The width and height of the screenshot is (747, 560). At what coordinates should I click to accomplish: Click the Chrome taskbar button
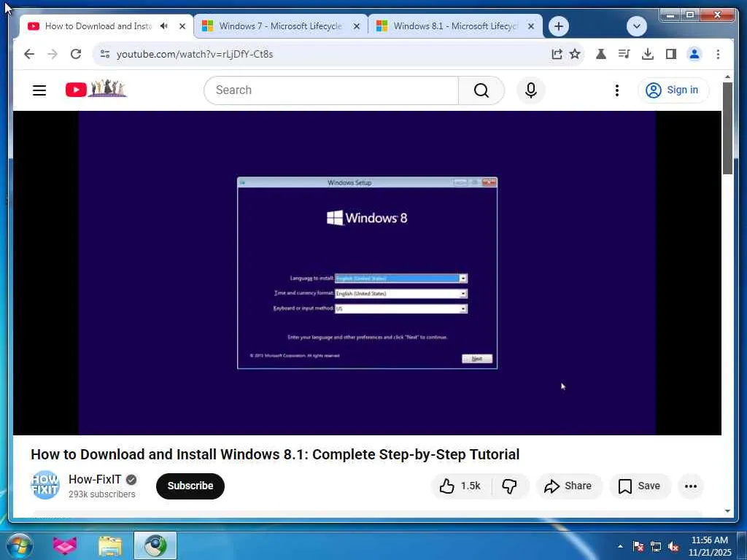tap(155, 545)
